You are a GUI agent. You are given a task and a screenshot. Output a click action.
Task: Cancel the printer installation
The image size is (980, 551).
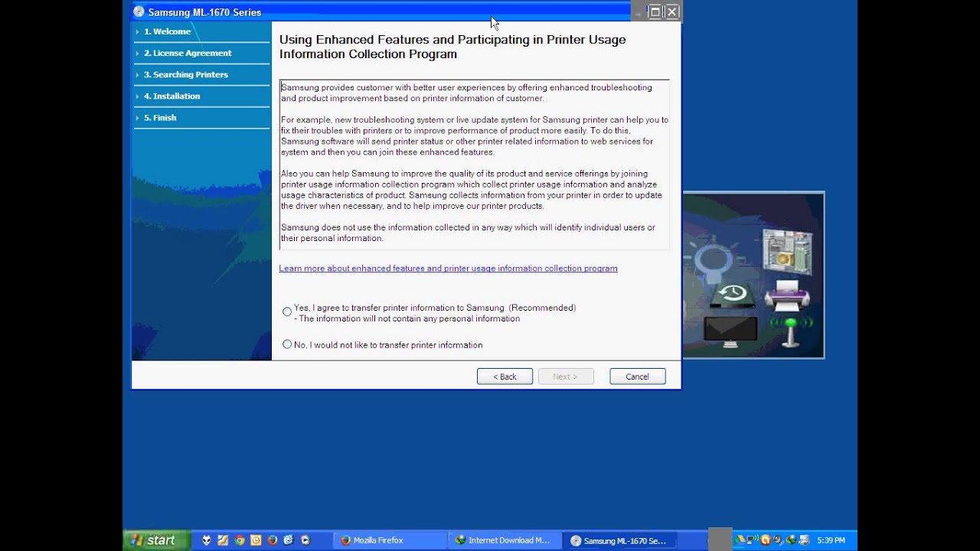(637, 377)
